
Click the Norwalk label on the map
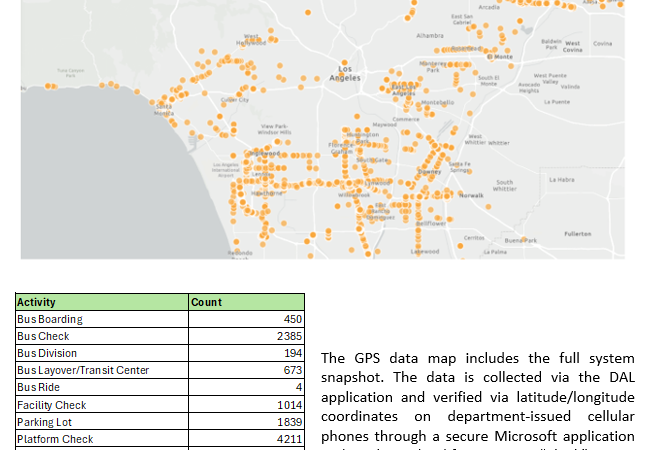pos(470,195)
